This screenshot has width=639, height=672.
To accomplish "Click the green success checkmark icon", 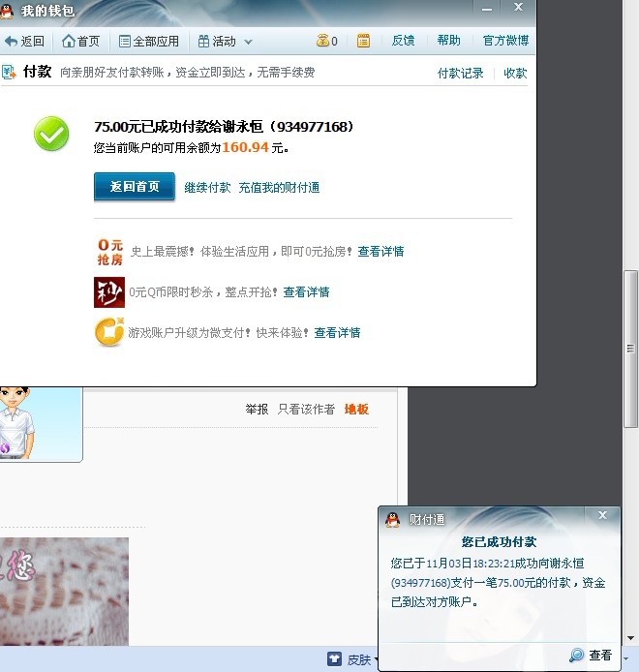I will [51, 134].
